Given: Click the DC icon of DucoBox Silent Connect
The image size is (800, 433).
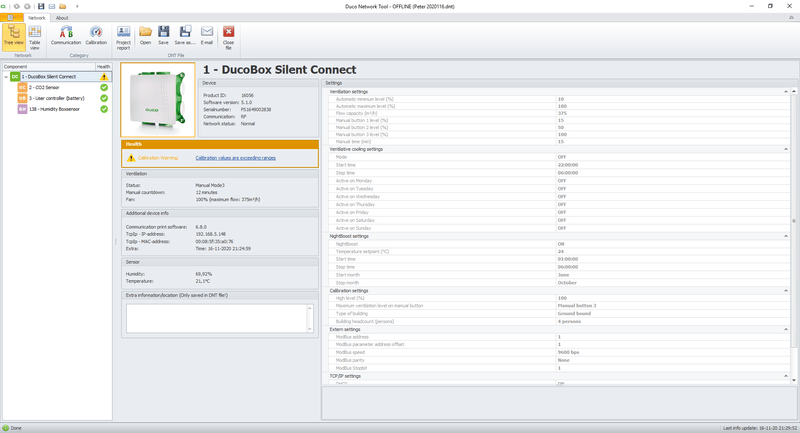Looking at the screenshot, I should [x=15, y=77].
